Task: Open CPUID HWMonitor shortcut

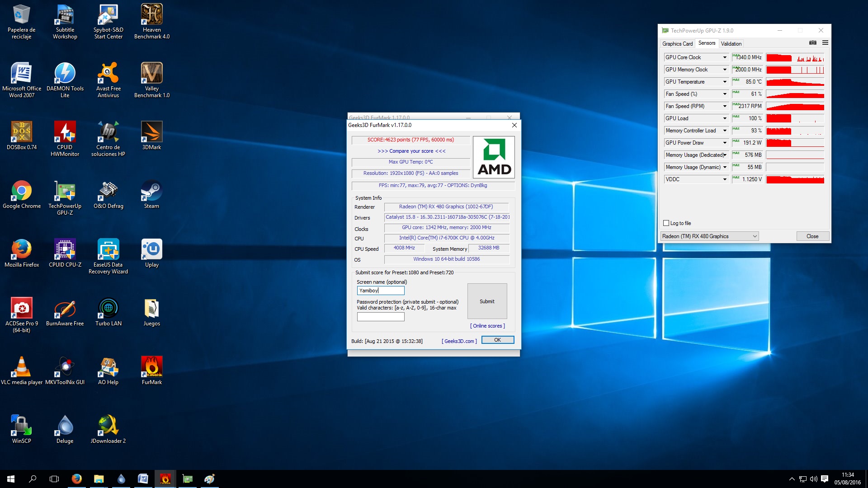Action: (x=65, y=139)
